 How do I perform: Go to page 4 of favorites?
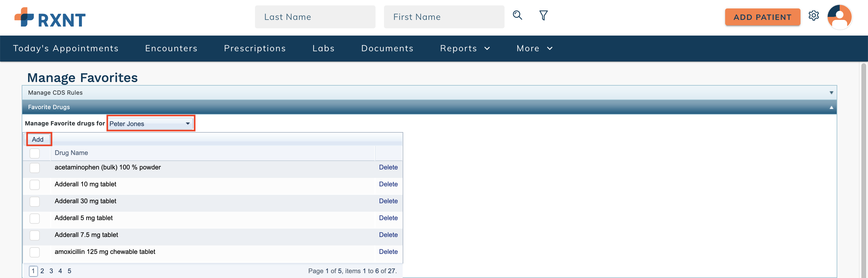60,271
